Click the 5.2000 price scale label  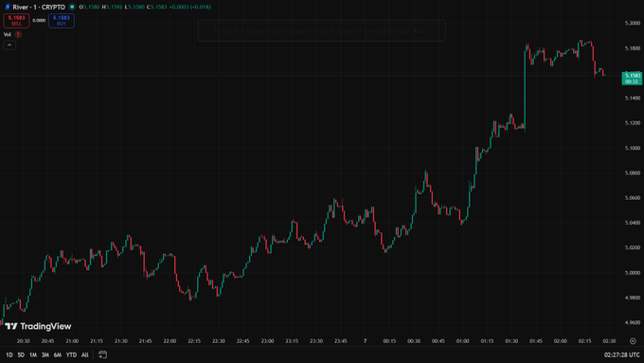coord(632,23)
